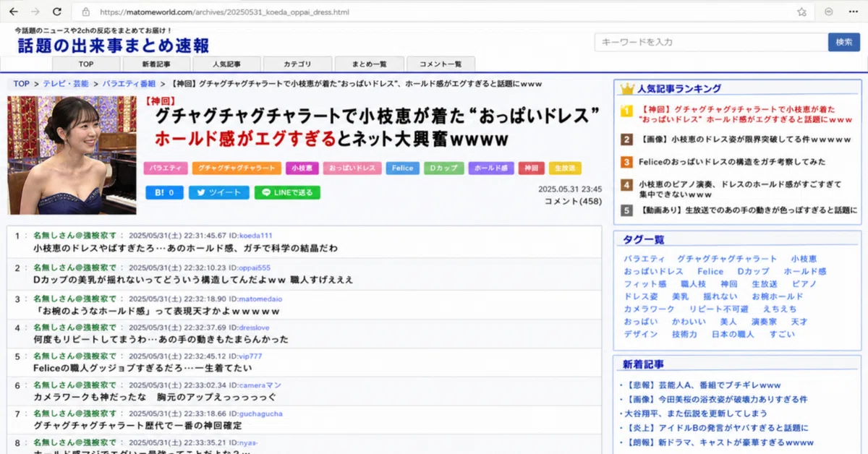Viewport: 868px width, 454px height.
Task: Switch to the TOP tab
Action: (x=86, y=64)
